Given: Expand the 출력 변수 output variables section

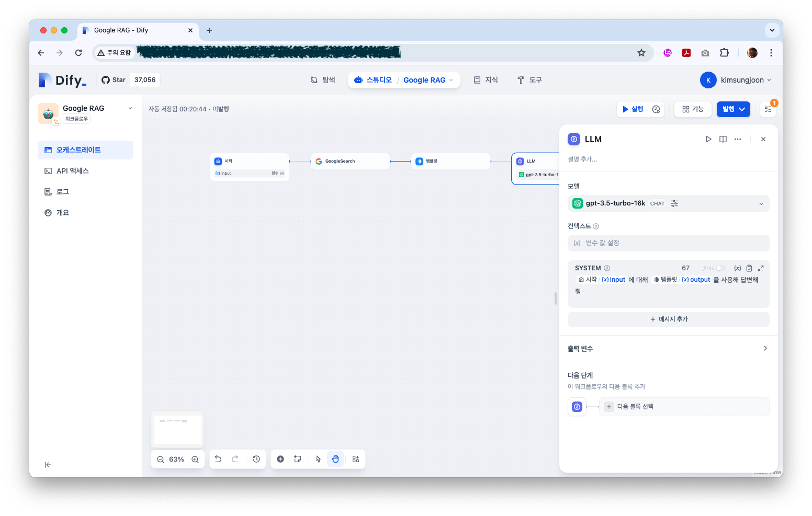Looking at the screenshot, I should coord(668,349).
